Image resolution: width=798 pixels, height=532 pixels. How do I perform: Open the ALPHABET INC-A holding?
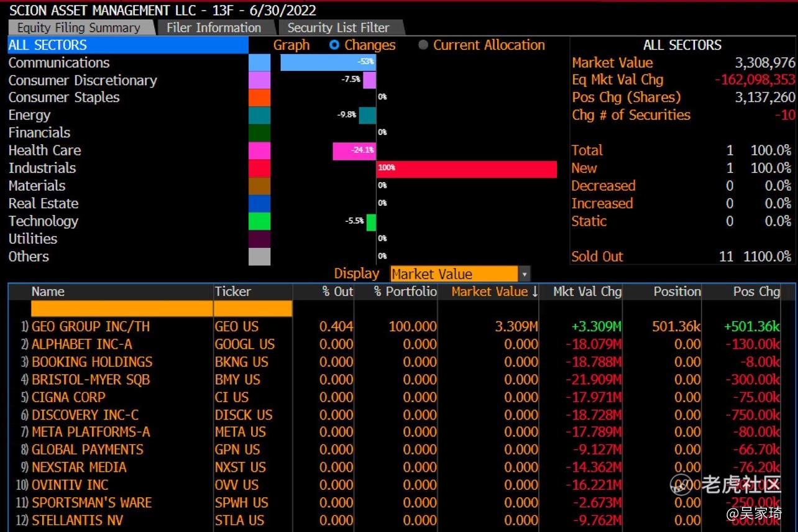click(82, 344)
